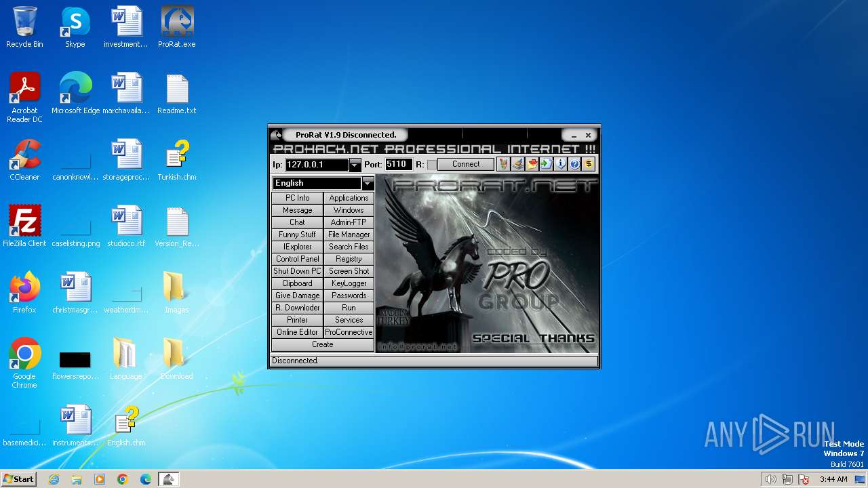Open the Message panel
Image resolution: width=868 pixels, height=488 pixels.
pyautogui.click(x=297, y=210)
